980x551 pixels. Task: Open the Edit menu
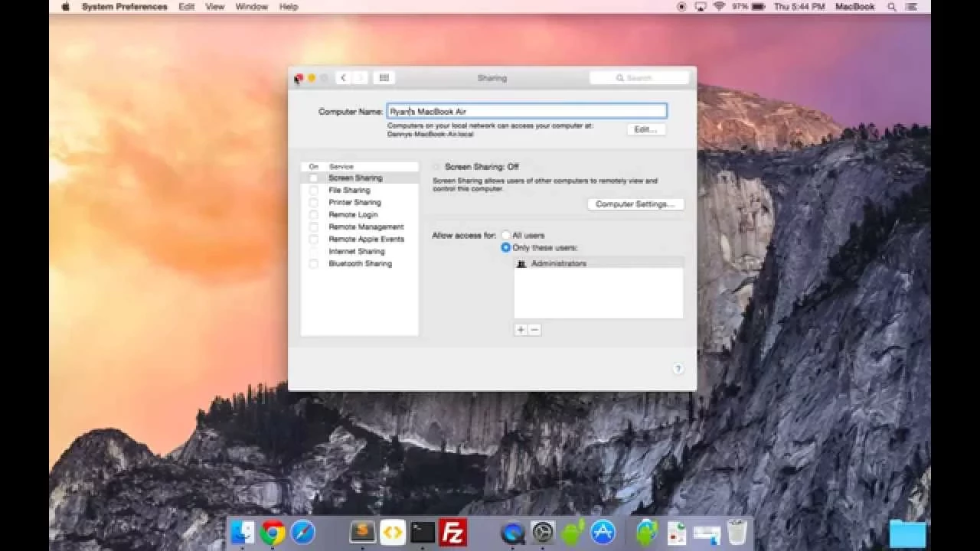coord(187,7)
